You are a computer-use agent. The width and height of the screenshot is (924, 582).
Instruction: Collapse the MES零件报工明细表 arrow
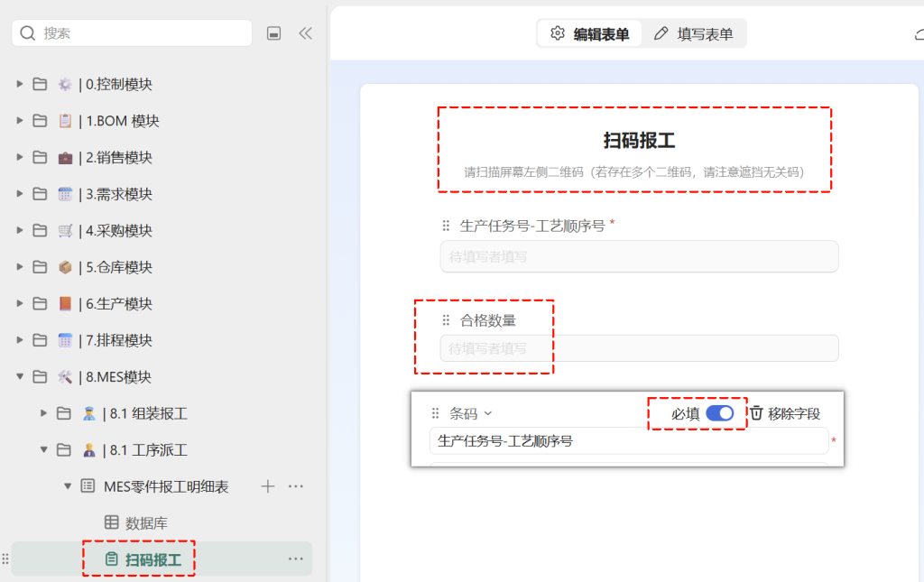[x=68, y=486]
